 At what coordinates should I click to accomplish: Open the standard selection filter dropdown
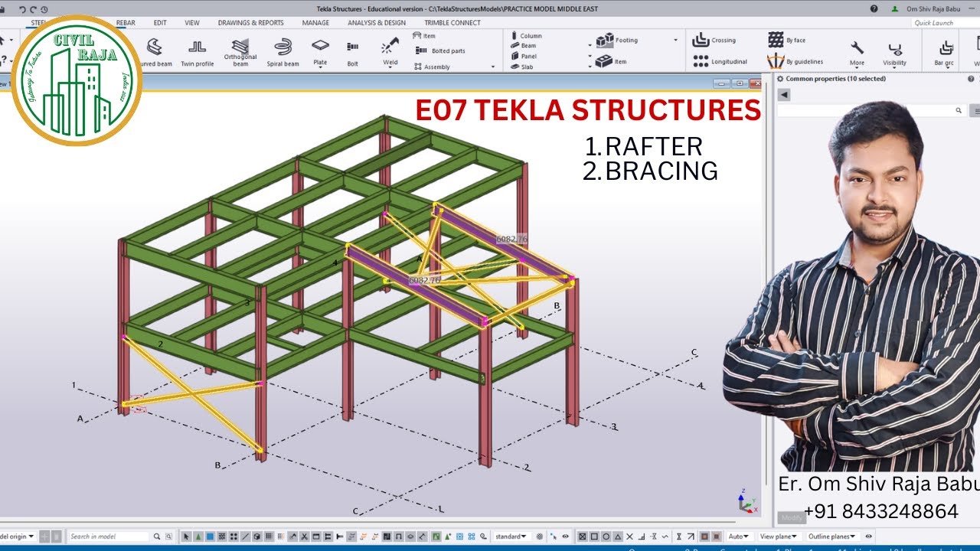click(x=512, y=536)
